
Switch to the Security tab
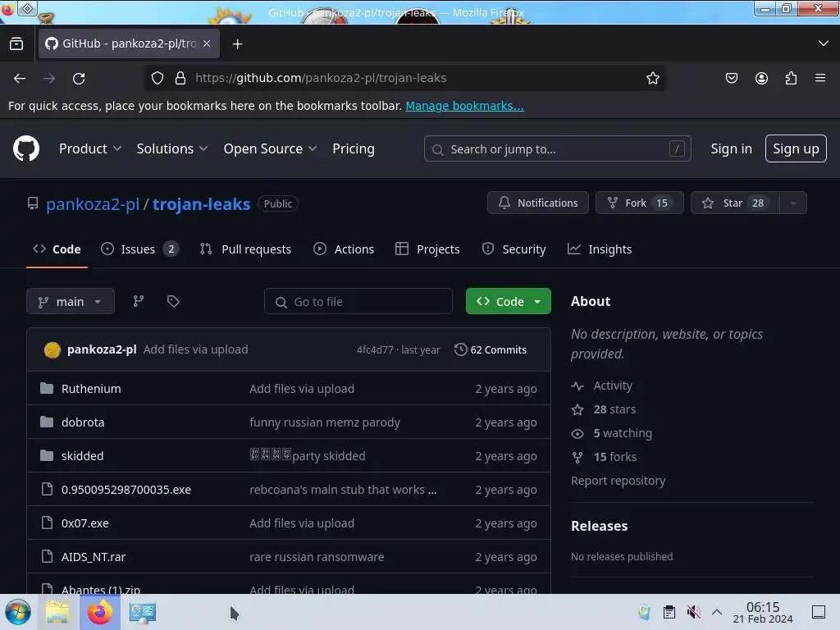(x=514, y=249)
